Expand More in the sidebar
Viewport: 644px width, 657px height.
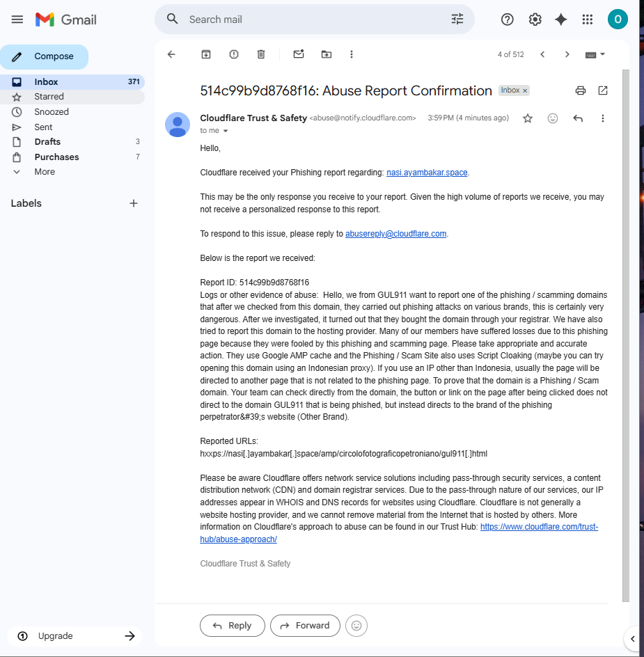point(72,172)
